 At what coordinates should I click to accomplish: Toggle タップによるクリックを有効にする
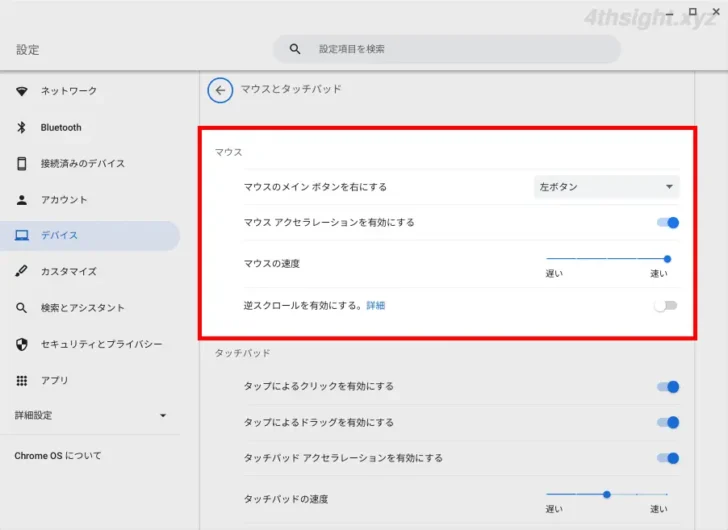[668, 387]
